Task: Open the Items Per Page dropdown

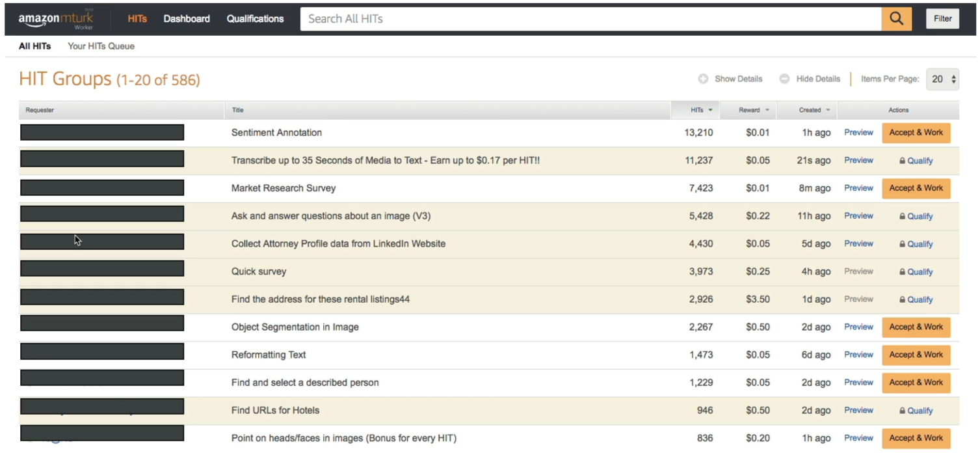Action: (x=942, y=79)
